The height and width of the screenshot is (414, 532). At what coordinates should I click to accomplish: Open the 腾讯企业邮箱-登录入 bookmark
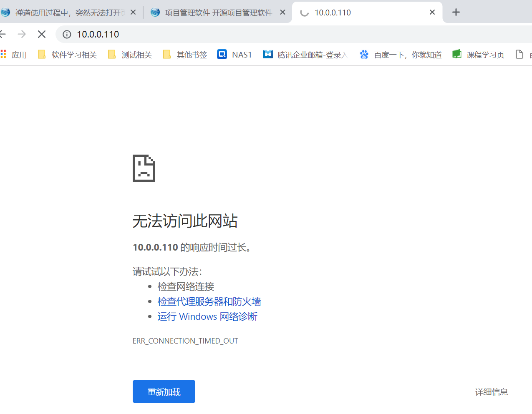305,55
